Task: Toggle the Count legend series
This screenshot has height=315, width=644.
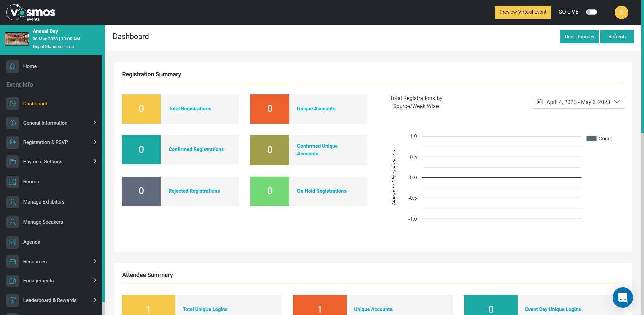Action: pos(599,139)
